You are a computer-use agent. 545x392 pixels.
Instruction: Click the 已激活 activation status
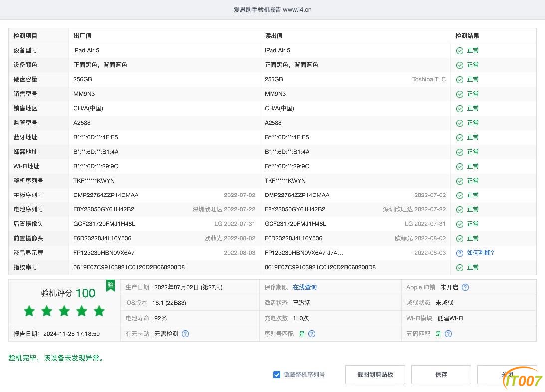[x=302, y=303]
